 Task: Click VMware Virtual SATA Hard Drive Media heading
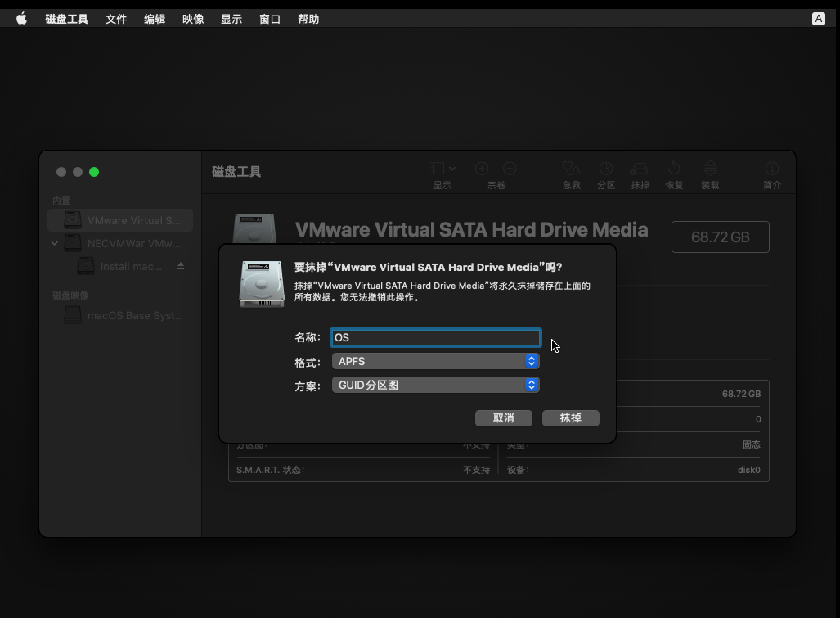pyautogui.click(x=471, y=229)
